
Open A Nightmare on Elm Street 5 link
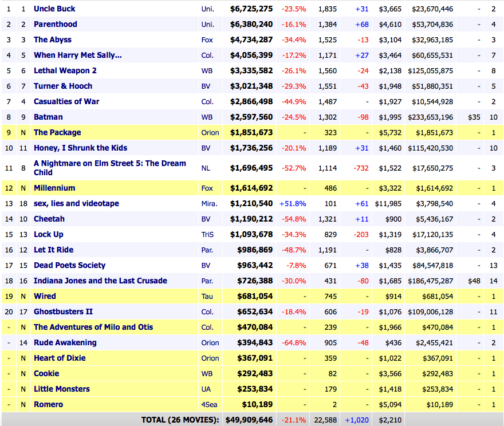[x=109, y=163]
